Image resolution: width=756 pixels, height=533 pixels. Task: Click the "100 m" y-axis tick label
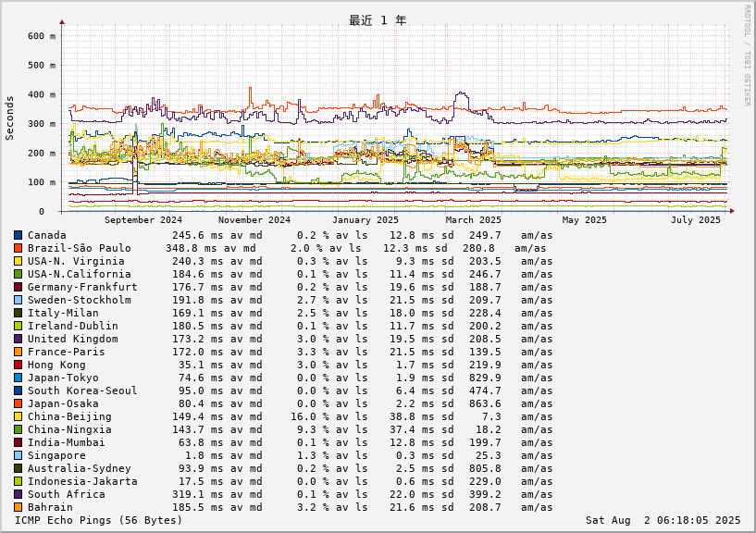click(42, 183)
